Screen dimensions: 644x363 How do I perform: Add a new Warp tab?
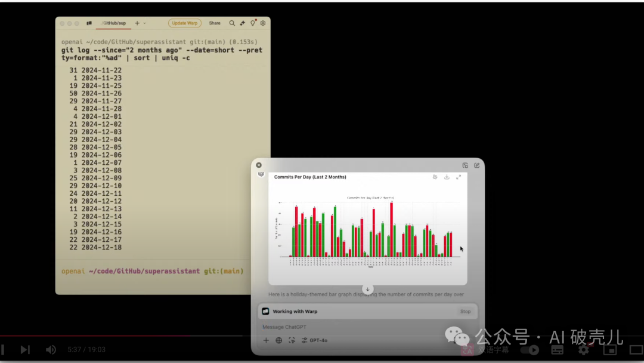pyautogui.click(x=137, y=23)
